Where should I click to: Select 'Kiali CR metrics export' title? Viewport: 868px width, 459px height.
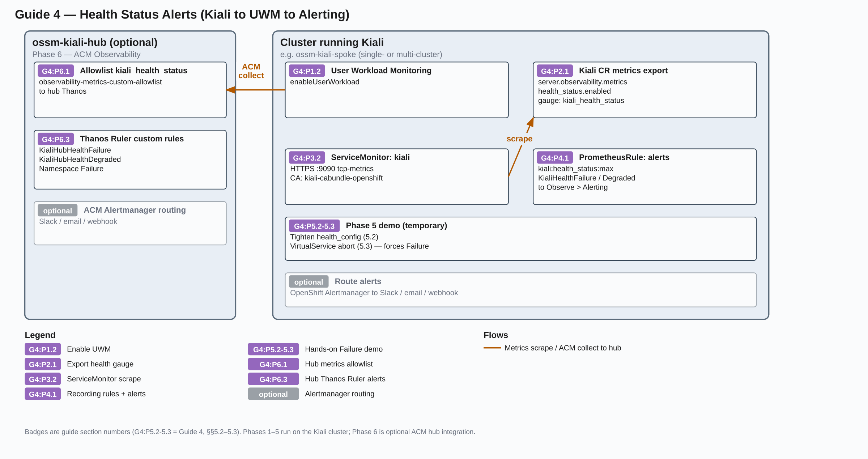[623, 71]
